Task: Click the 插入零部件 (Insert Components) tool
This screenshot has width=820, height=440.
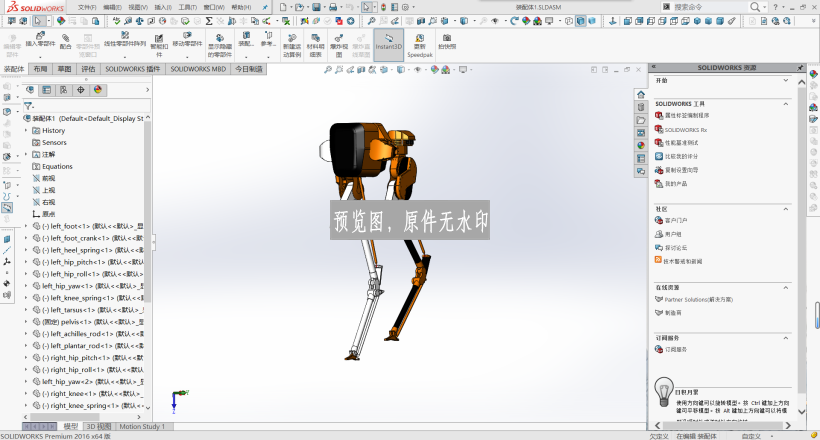Action: coord(40,40)
